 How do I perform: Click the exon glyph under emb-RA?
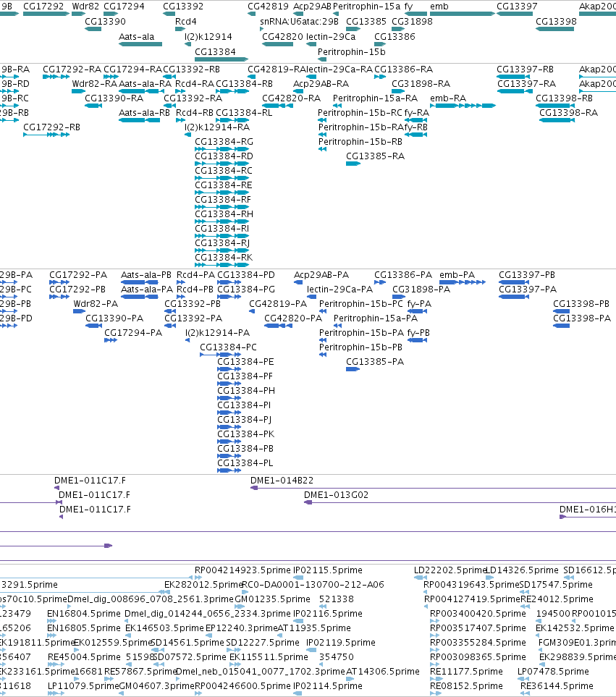click(463, 106)
